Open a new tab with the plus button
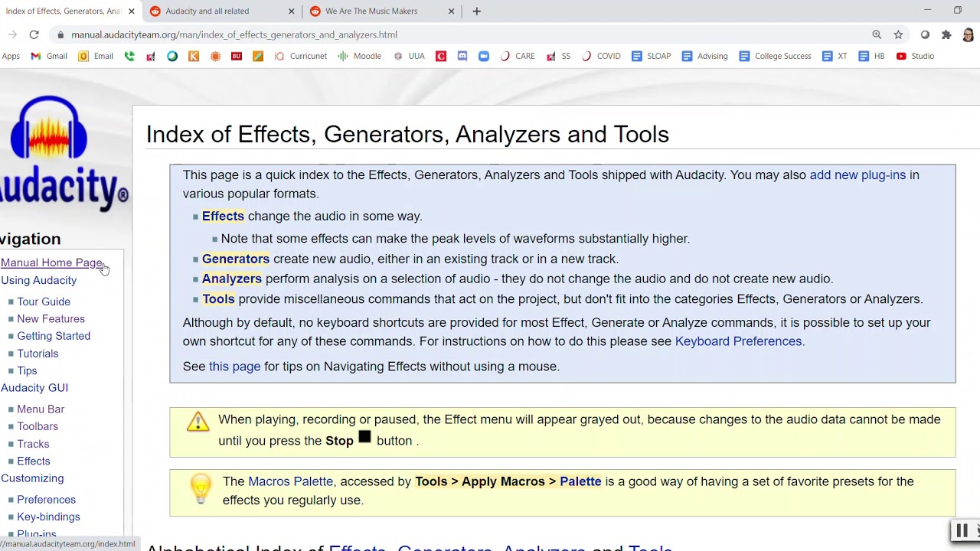980x551 pixels. tap(476, 11)
